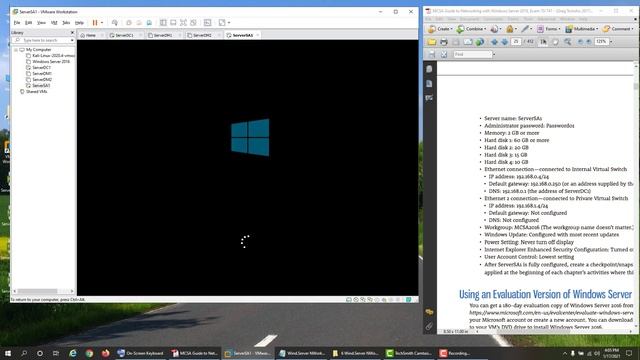
Task: Open the File menu in VMware Workstation
Action: 17,23
